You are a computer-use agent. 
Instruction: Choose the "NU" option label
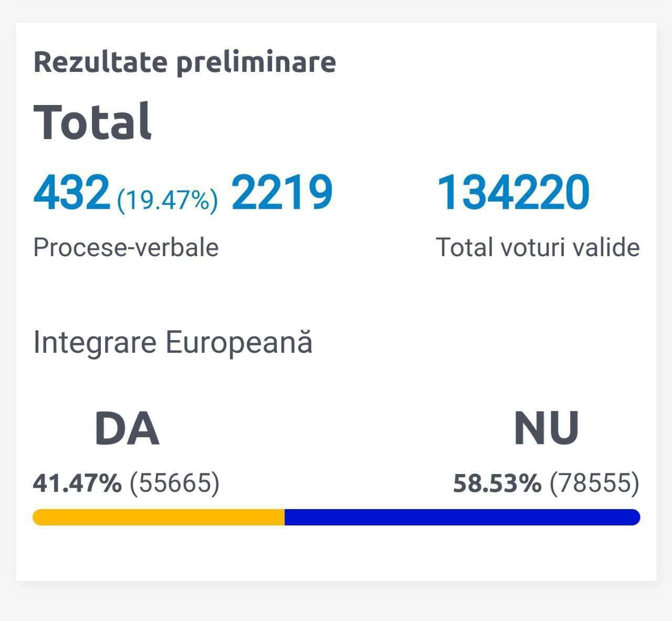546,429
